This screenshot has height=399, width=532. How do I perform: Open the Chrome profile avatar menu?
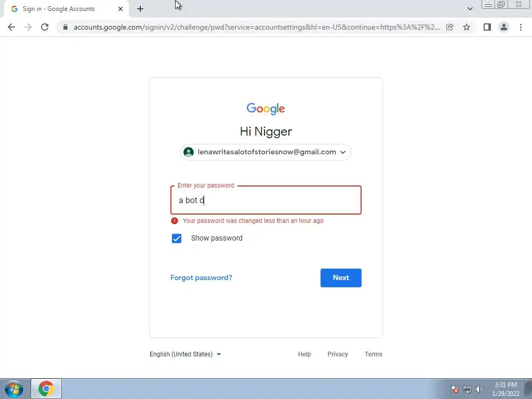tap(504, 27)
